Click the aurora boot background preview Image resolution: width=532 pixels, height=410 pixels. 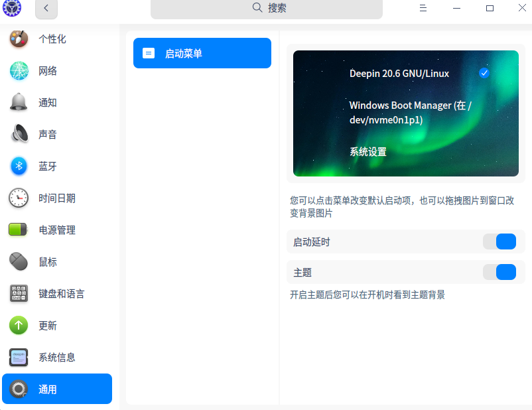click(x=406, y=113)
